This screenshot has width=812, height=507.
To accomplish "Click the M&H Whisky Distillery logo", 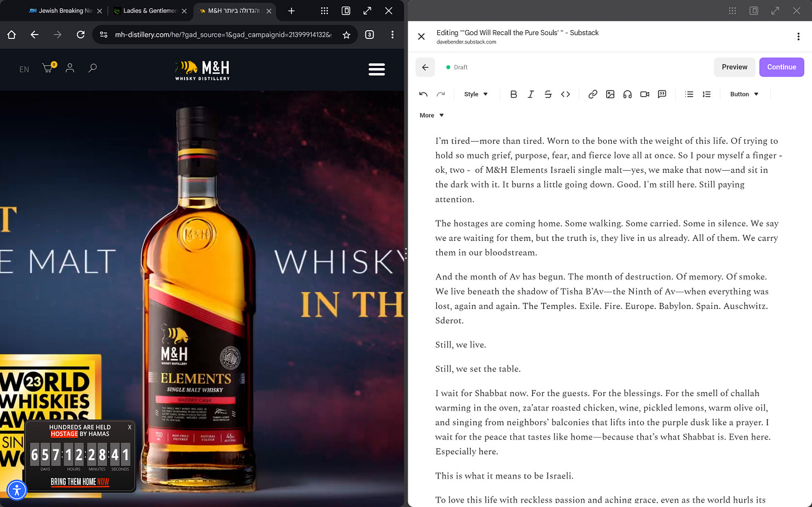I will tap(202, 70).
